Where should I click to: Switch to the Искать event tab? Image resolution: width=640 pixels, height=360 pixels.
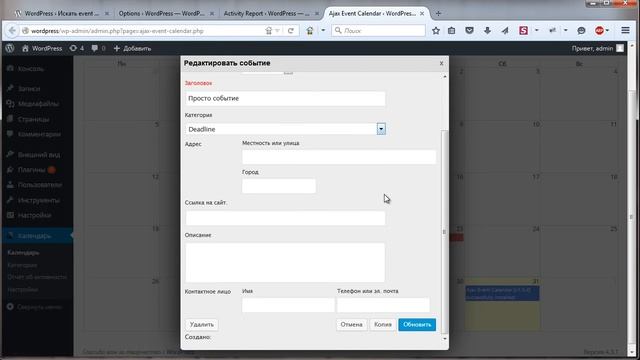point(61,13)
